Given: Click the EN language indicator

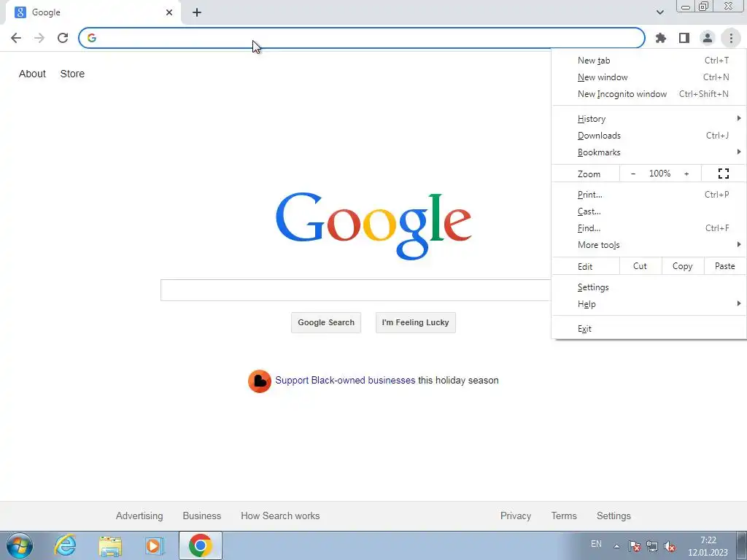Looking at the screenshot, I should click(596, 544).
